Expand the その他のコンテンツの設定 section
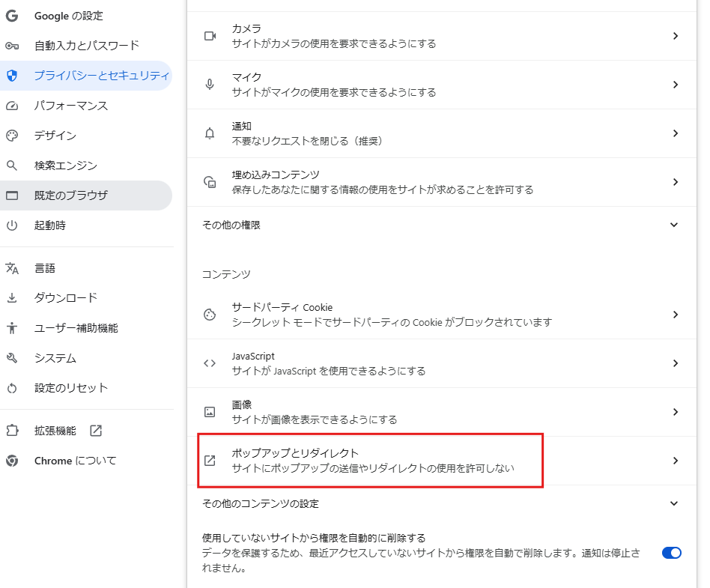 674,503
